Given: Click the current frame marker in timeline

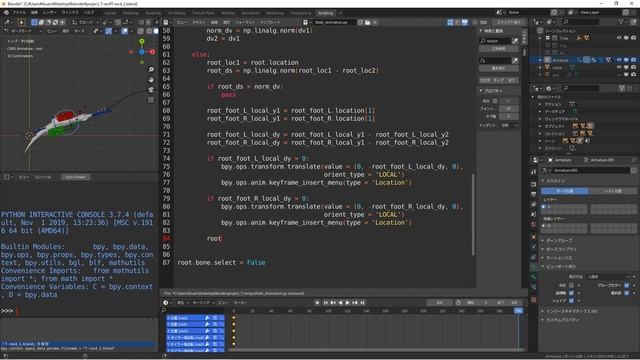Looking at the screenshot, I should pos(518,311).
